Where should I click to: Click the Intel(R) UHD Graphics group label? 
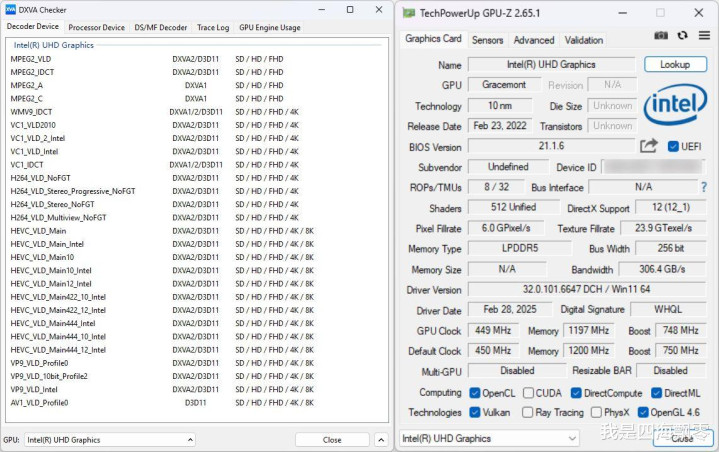point(54,45)
